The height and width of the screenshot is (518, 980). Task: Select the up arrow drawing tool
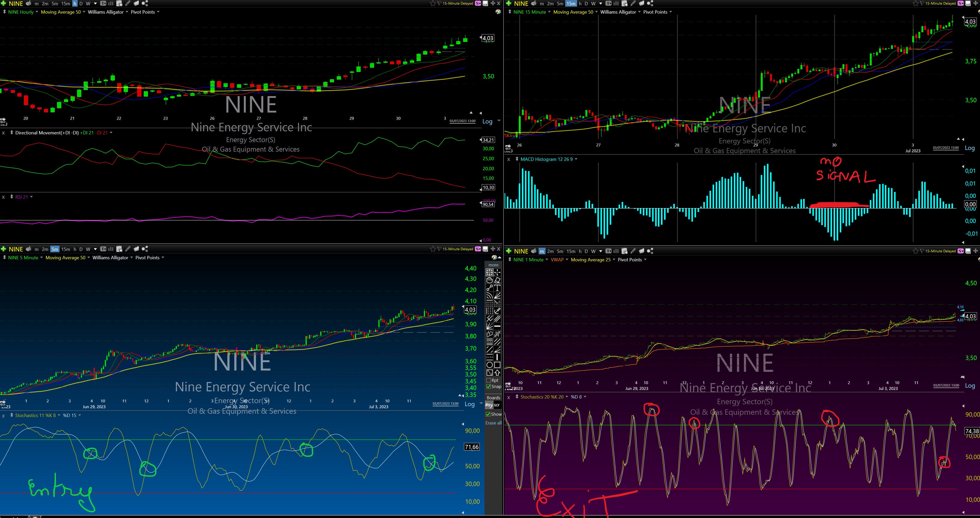(497, 373)
